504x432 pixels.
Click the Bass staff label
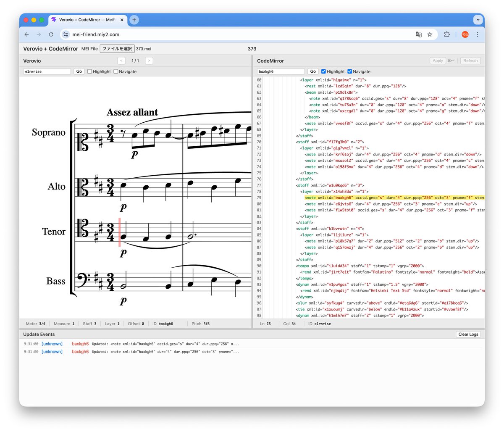[x=56, y=281]
